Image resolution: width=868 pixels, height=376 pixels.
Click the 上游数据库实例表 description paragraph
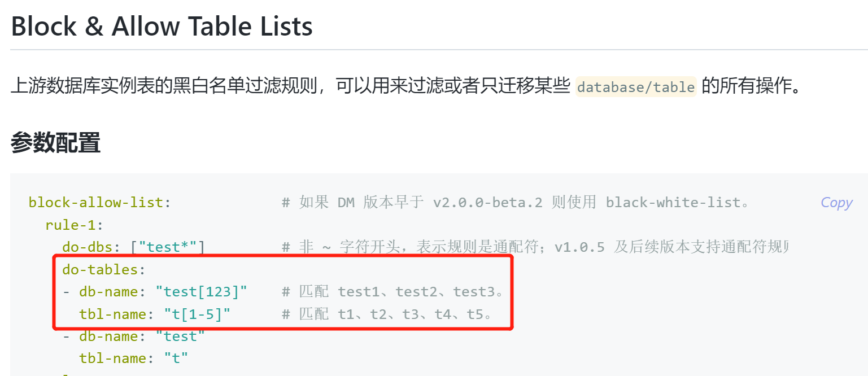click(282, 87)
